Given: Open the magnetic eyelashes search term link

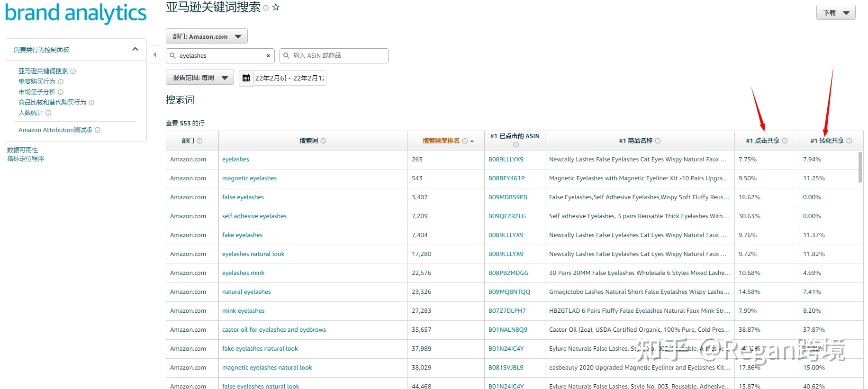Looking at the screenshot, I should [x=249, y=178].
